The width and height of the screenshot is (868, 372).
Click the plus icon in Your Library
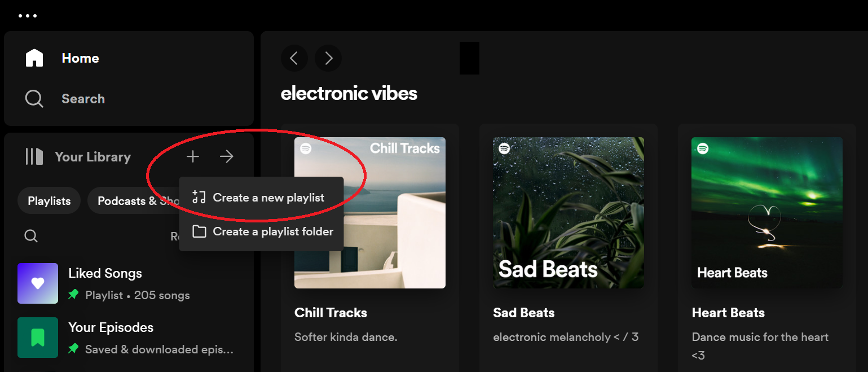192,156
